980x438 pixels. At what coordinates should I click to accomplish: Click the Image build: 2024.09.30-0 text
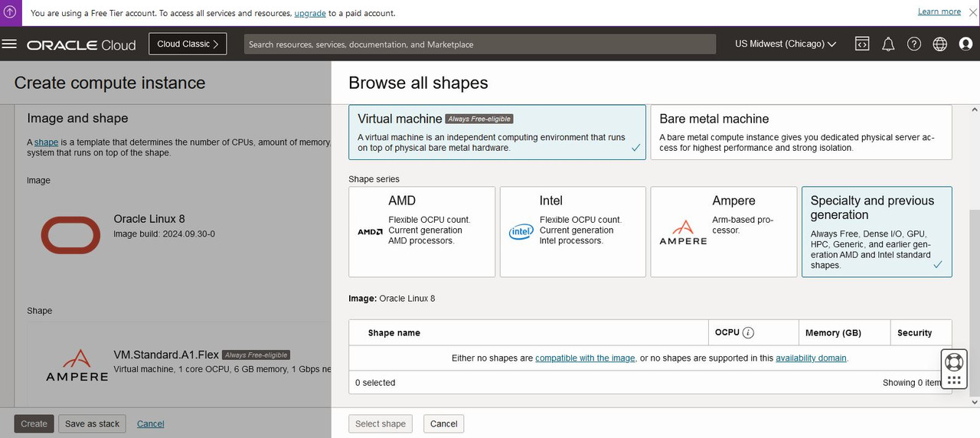[164, 234]
